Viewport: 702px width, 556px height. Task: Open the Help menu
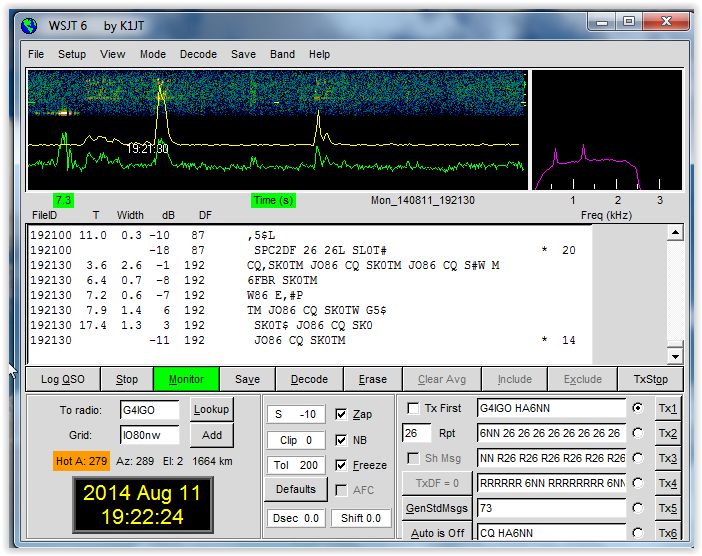pos(319,54)
